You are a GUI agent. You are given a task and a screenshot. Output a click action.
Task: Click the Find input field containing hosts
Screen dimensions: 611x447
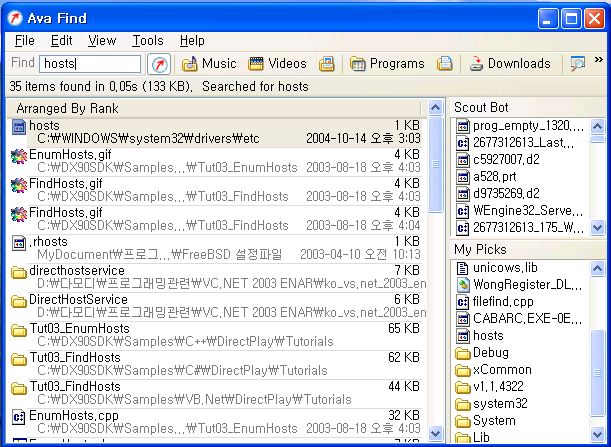[90, 64]
